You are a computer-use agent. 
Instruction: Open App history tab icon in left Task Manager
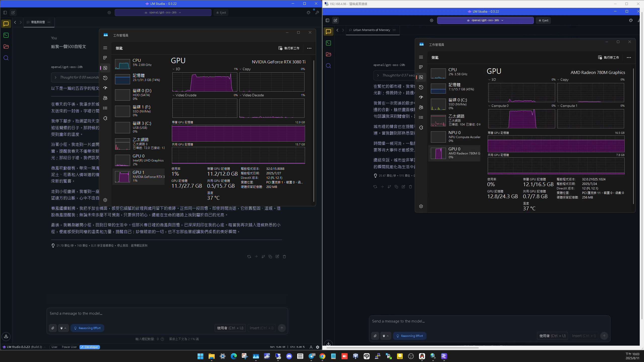[105, 78]
